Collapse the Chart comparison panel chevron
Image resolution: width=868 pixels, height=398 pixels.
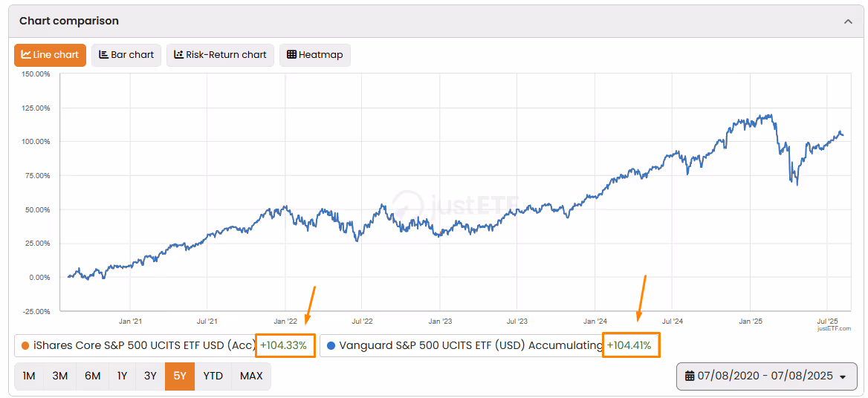tap(847, 22)
